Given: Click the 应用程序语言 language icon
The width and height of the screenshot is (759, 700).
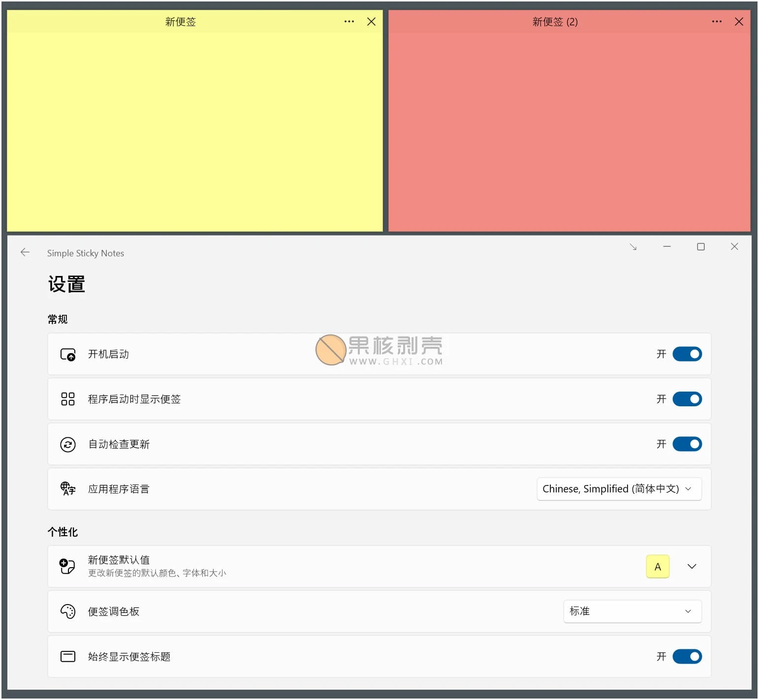Looking at the screenshot, I should pos(68,489).
